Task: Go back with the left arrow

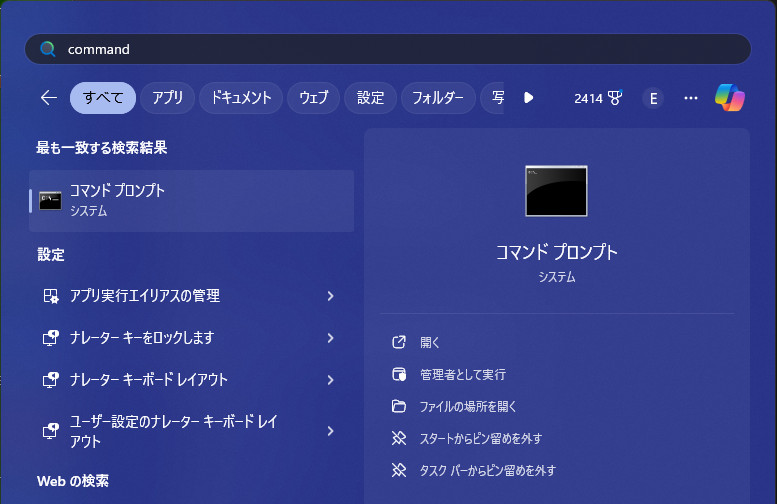Action: click(x=49, y=98)
